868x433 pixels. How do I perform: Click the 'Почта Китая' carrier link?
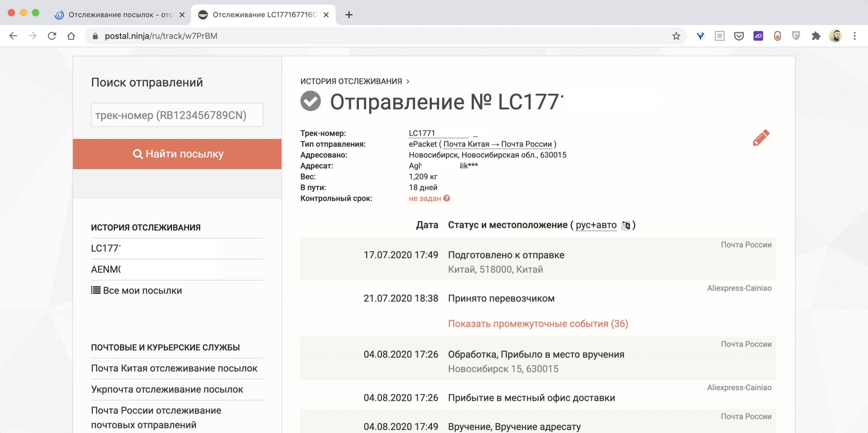466,144
